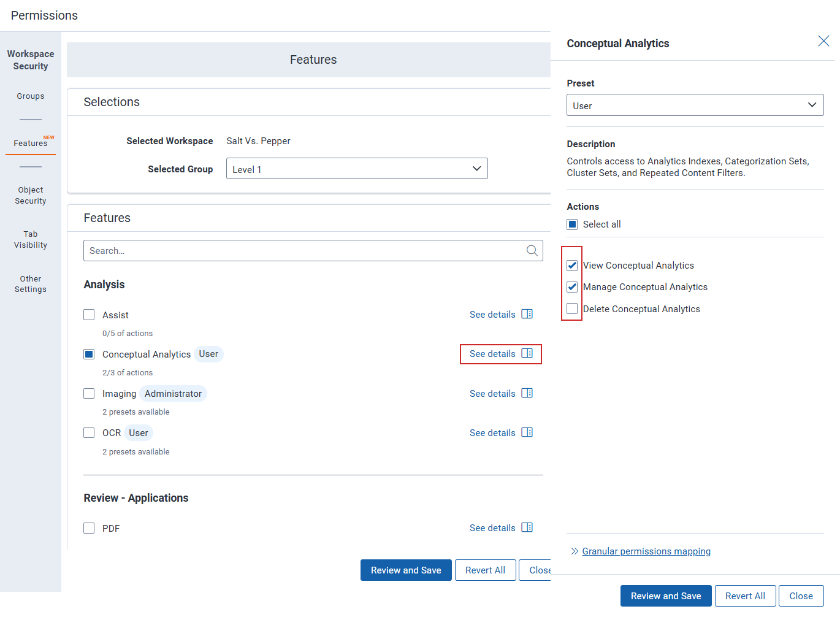Screen dimensions: 840x617
Task: Open the details panel icon for OCR
Action: (x=527, y=432)
